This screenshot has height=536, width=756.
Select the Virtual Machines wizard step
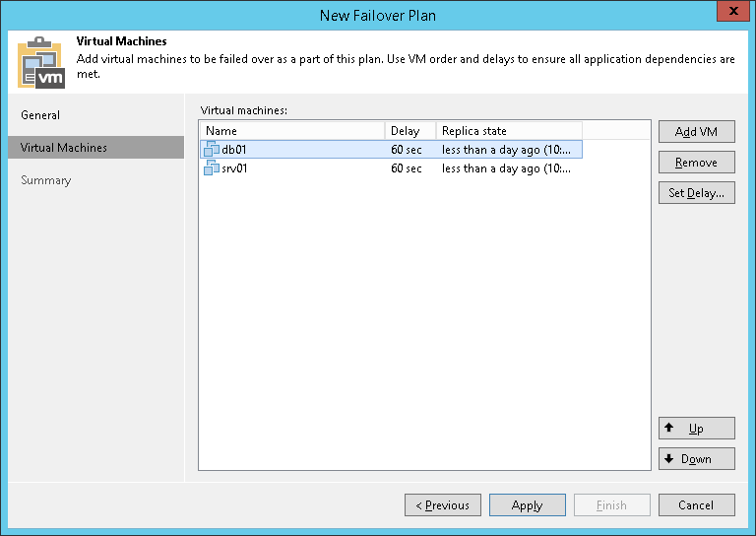click(64, 148)
